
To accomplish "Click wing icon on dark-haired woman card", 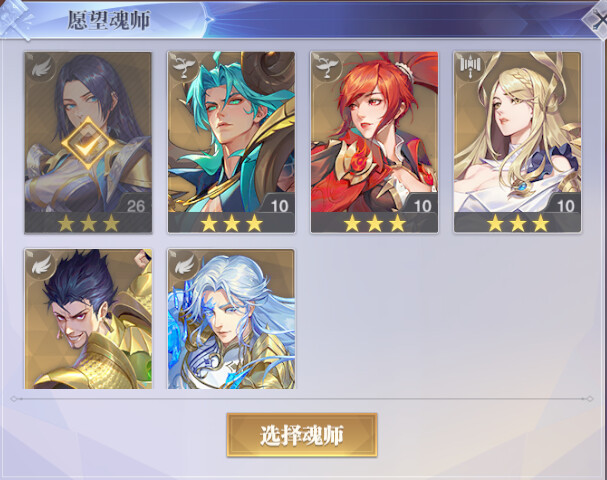I will point(41,68).
